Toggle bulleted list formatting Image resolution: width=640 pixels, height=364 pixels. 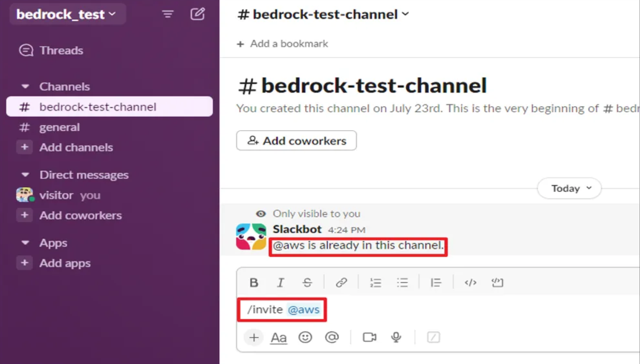(x=403, y=282)
